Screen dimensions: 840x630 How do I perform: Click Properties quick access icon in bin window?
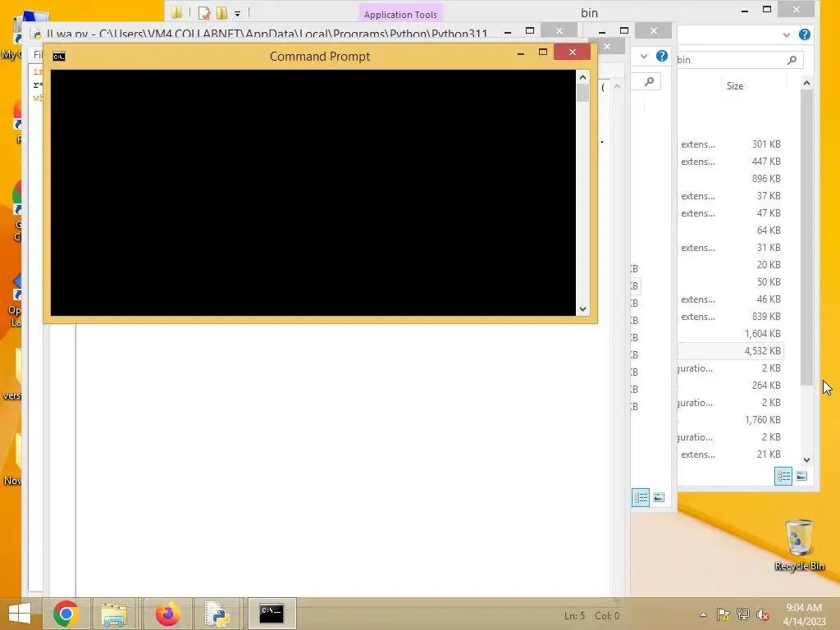point(203,13)
